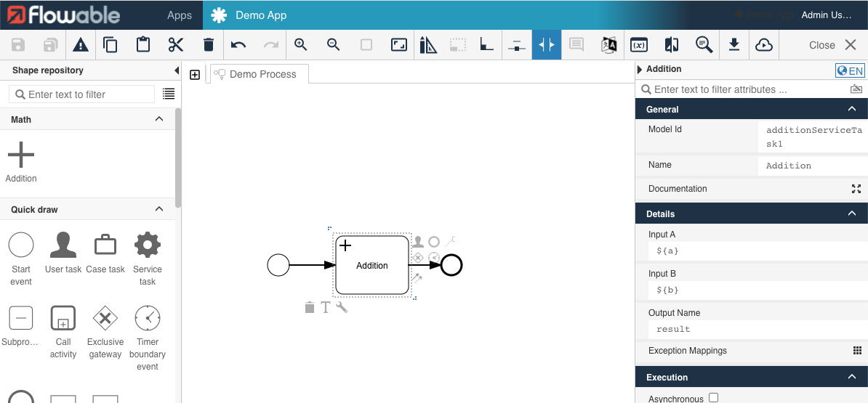
Task: Click the horizontal align slider-like icon
Action: [516, 45]
